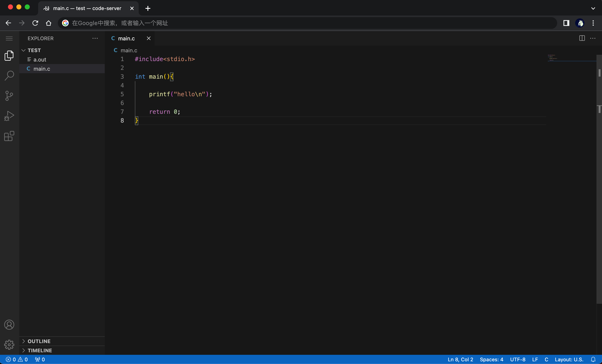602x364 pixels.
Task: Open a new browser tab
Action: [148, 8]
